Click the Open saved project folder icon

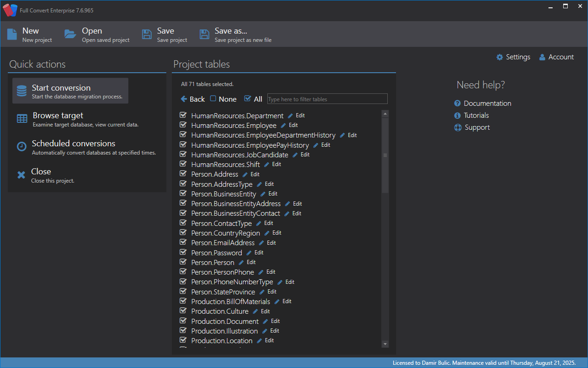coord(70,34)
